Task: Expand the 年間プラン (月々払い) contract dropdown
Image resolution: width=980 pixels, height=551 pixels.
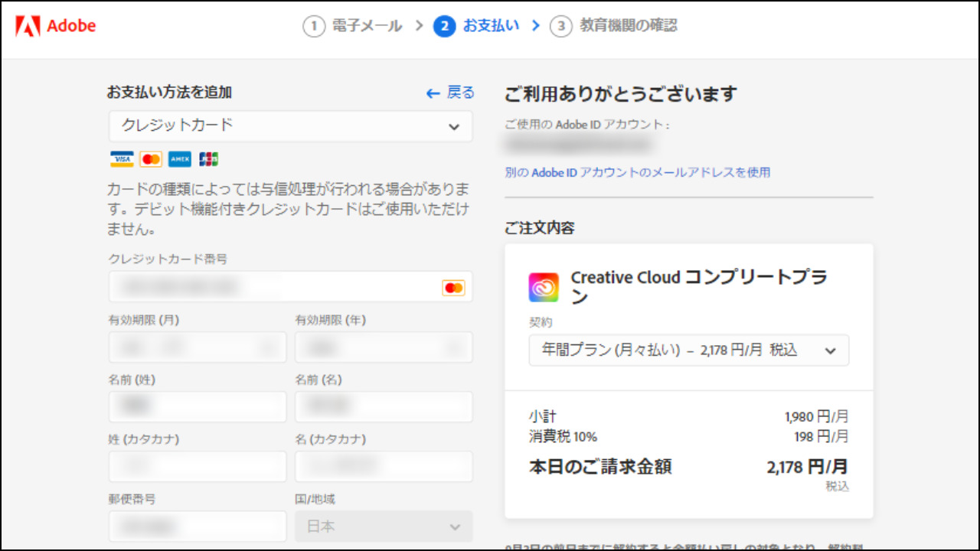Action: (688, 350)
